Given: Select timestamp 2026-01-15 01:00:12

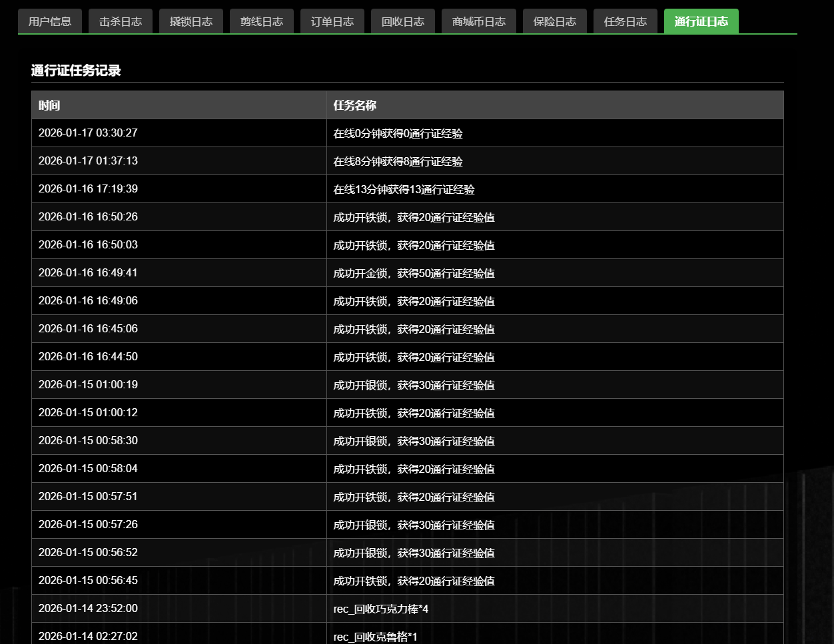Looking at the screenshot, I should pos(88,412).
